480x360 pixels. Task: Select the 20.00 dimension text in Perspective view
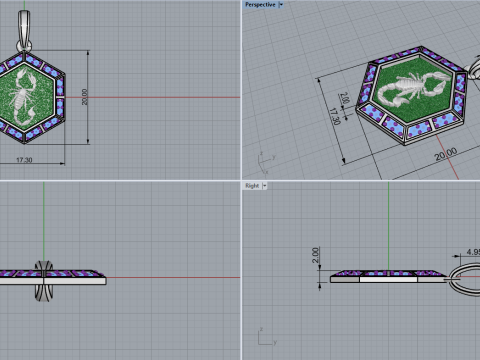[446, 154]
